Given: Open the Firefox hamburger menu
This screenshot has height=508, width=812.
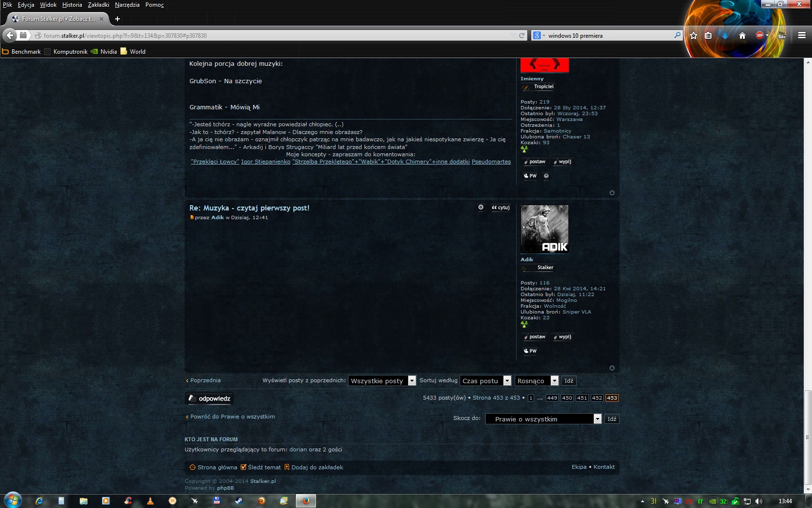Looking at the screenshot, I should pyautogui.click(x=801, y=35).
